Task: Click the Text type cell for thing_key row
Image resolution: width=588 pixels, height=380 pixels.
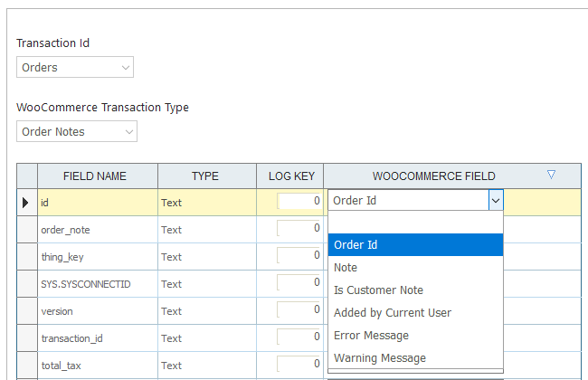Action: point(207,257)
